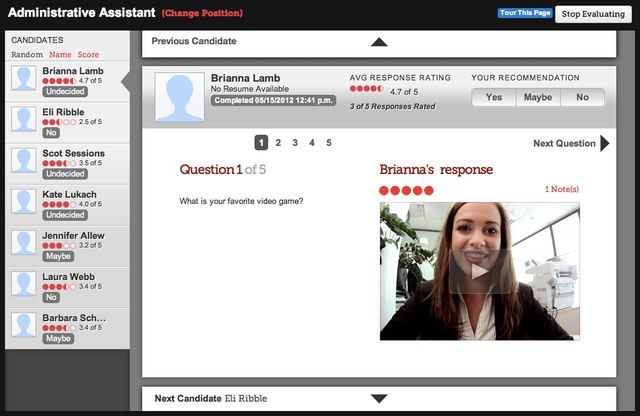
Task: Select Yes recommendation
Action: [494, 97]
